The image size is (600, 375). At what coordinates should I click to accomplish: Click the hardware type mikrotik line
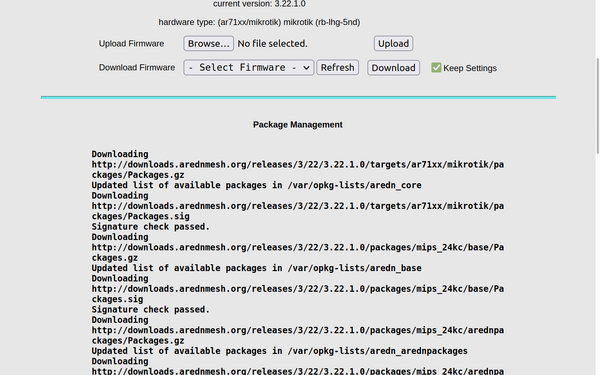point(259,22)
